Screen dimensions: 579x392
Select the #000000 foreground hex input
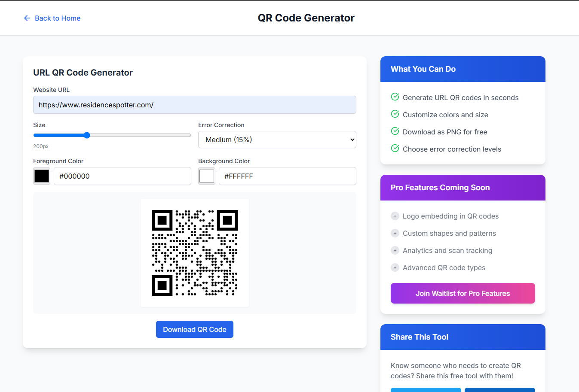click(x=122, y=176)
